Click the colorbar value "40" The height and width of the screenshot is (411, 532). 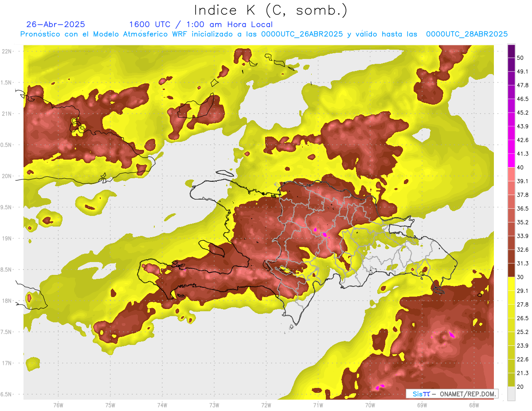(x=520, y=168)
